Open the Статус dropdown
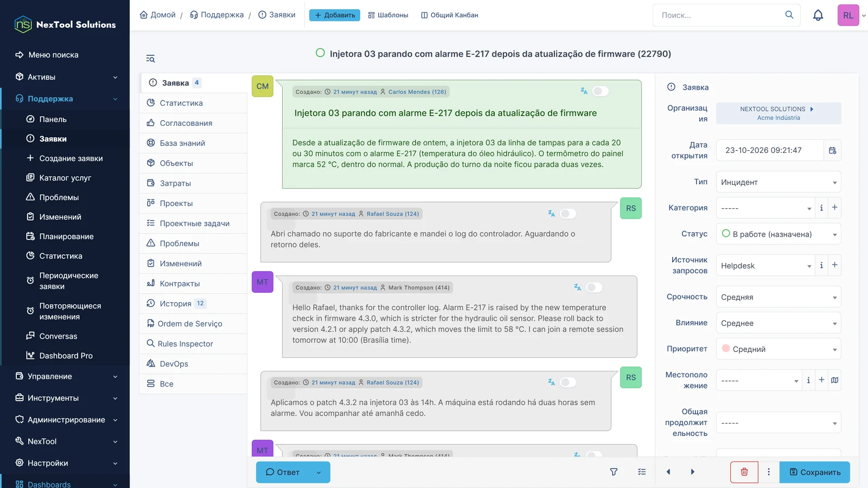The height and width of the screenshot is (488, 868). (778, 234)
